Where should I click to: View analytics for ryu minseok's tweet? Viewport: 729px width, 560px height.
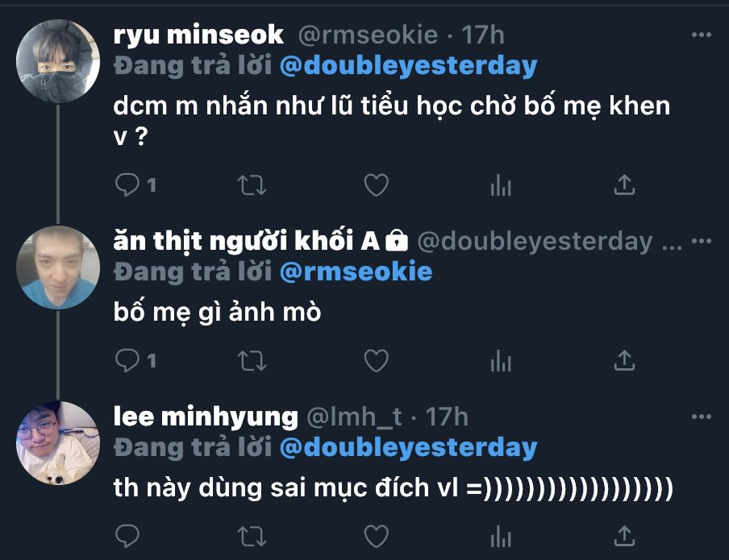(501, 186)
